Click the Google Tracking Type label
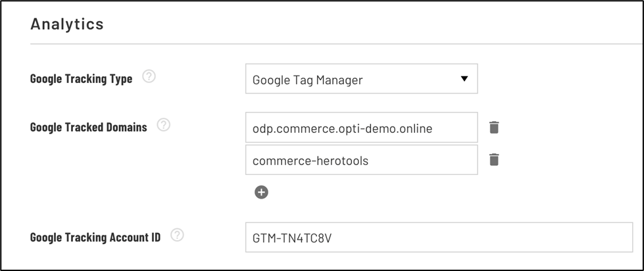The height and width of the screenshot is (271, 644). tap(82, 79)
